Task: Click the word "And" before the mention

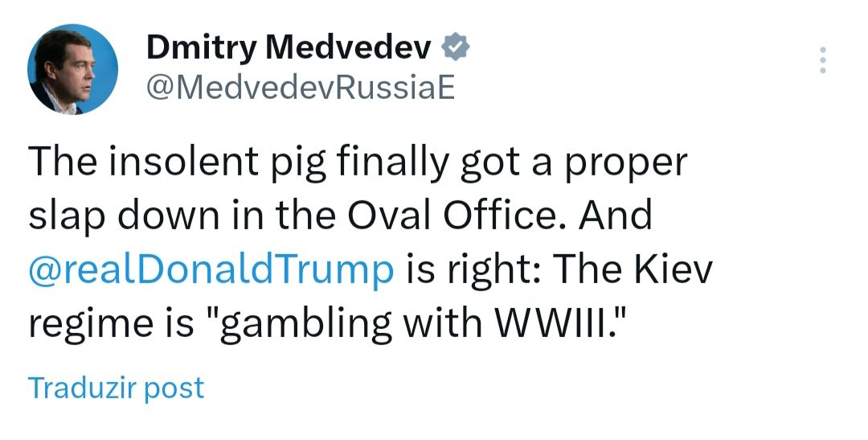Action: click(x=617, y=216)
